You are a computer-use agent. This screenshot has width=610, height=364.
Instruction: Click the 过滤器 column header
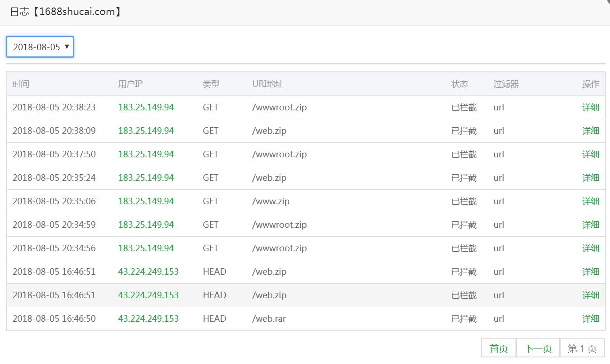[506, 84]
